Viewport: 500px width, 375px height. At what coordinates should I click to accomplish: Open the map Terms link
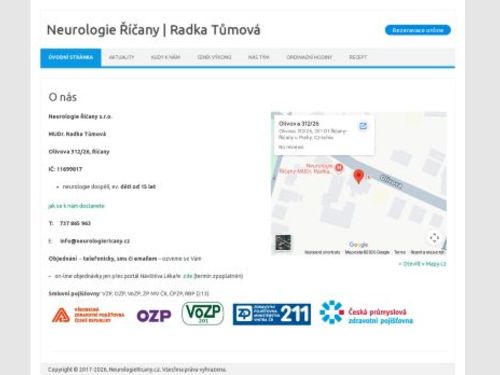click(x=400, y=252)
